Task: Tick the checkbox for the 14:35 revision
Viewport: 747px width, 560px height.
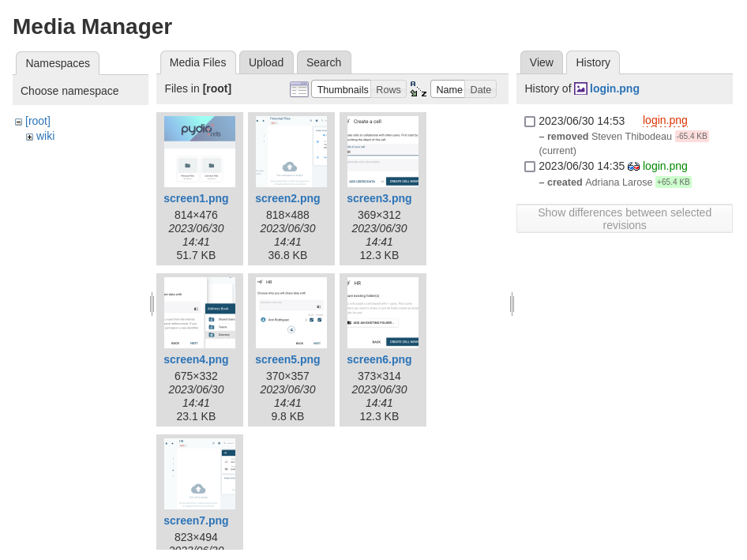Action: [530, 167]
